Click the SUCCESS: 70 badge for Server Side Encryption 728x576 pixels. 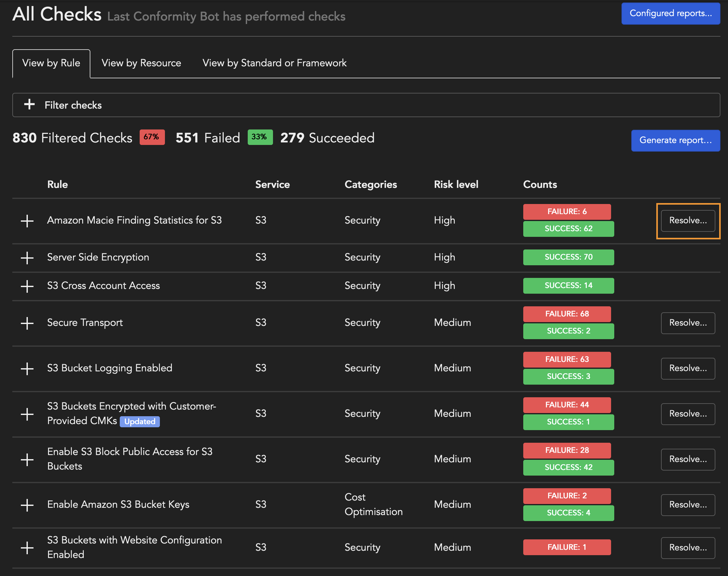568,257
